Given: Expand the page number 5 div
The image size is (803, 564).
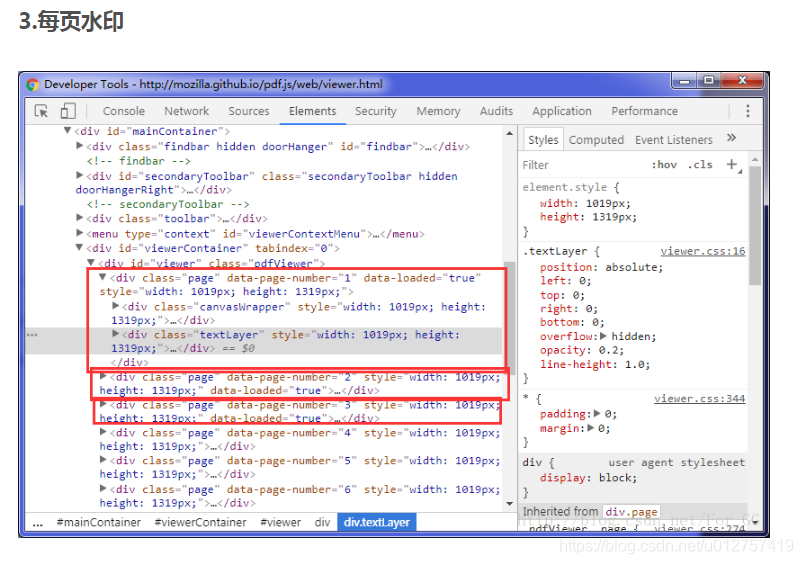Looking at the screenshot, I should 103,460.
